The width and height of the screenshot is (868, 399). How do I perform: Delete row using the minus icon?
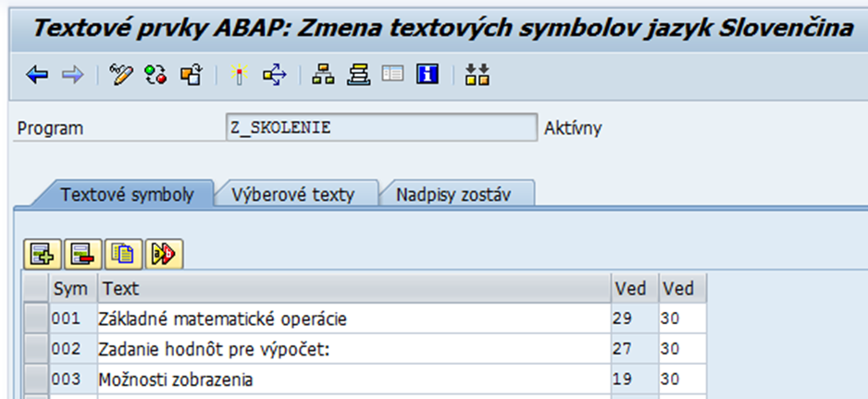83,255
